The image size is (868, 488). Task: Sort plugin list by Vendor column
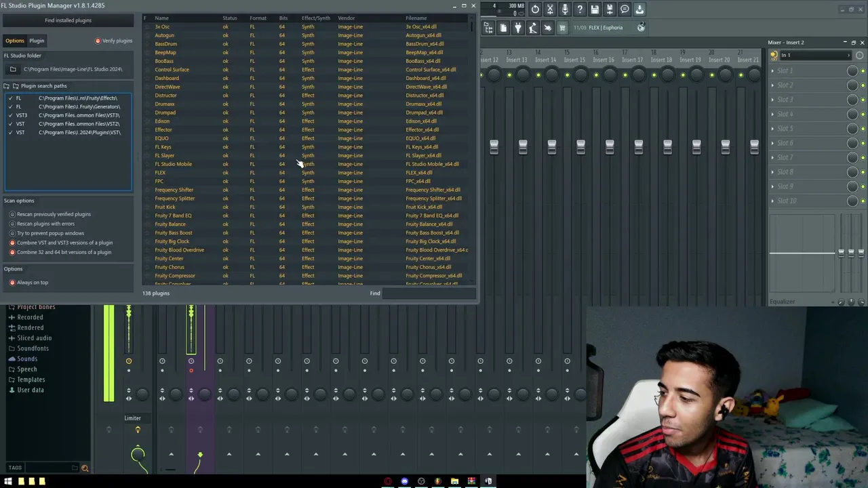pos(347,18)
